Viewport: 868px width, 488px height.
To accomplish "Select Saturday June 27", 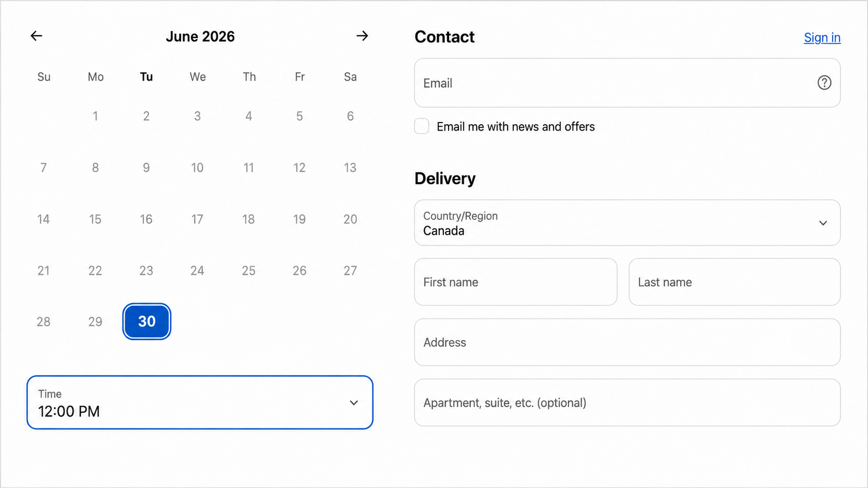I will (350, 271).
